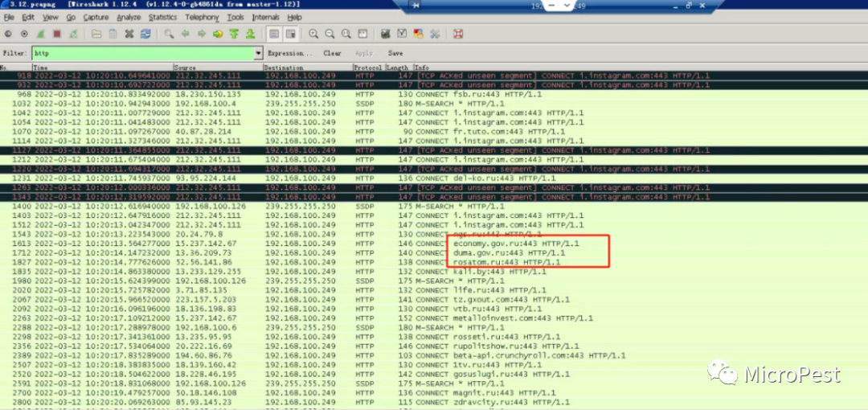Open the View menu
The width and height of the screenshot is (868, 410).
51,18
